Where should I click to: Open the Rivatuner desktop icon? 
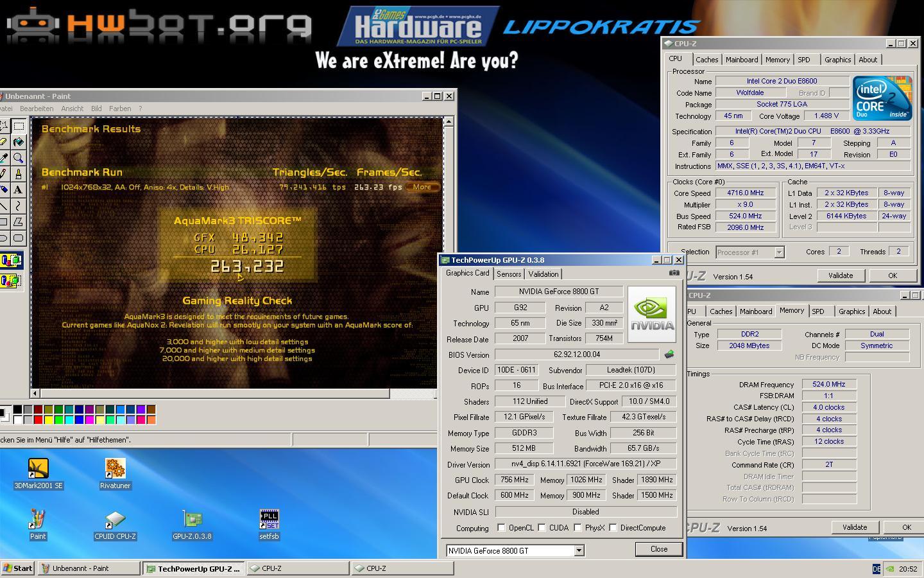(116, 474)
